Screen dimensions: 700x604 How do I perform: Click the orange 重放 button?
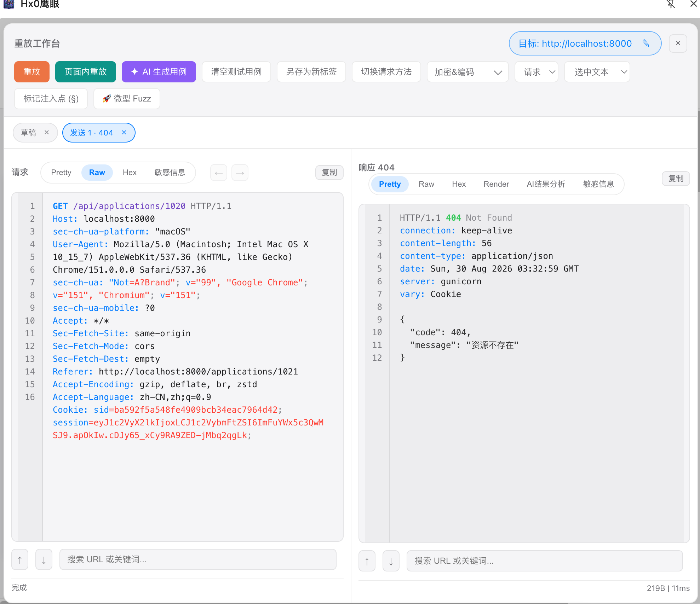pos(32,72)
